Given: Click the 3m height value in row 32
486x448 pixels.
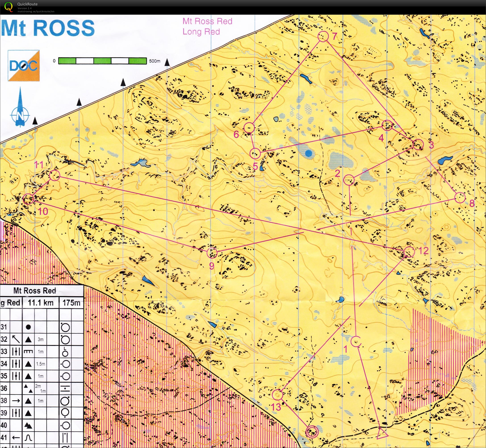Looking at the screenshot, I should click(x=41, y=340).
